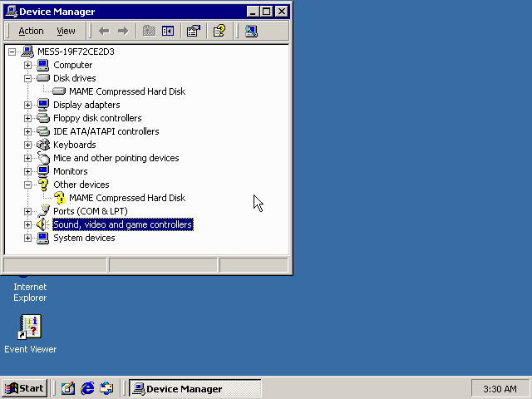Select the root computer MESS-19F72CE2D3
This screenshot has width=532, height=399.
click(x=76, y=52)
